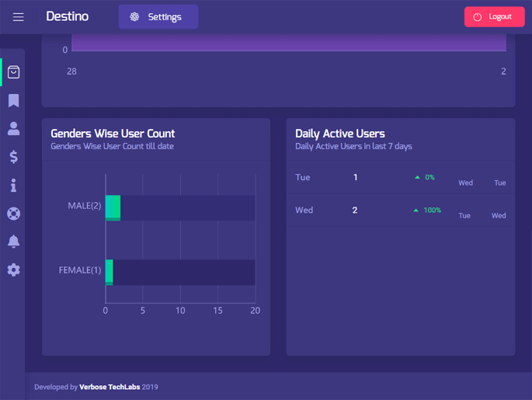Go to the user profile sidebar icon
532x400 pixels.
(13, 129)
